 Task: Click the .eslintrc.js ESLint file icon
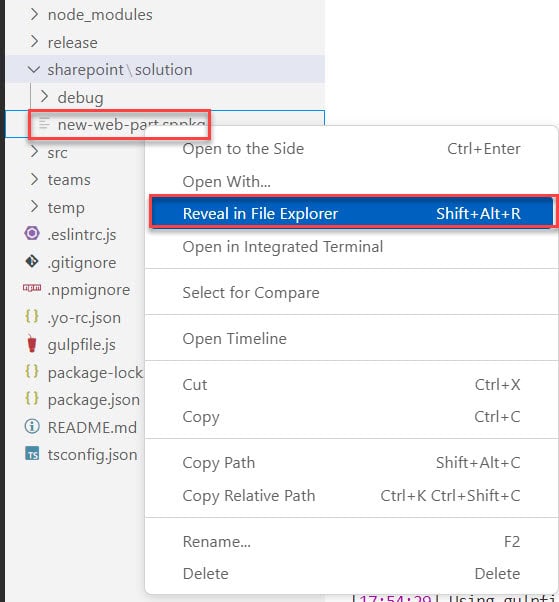(x=32, y=233)
